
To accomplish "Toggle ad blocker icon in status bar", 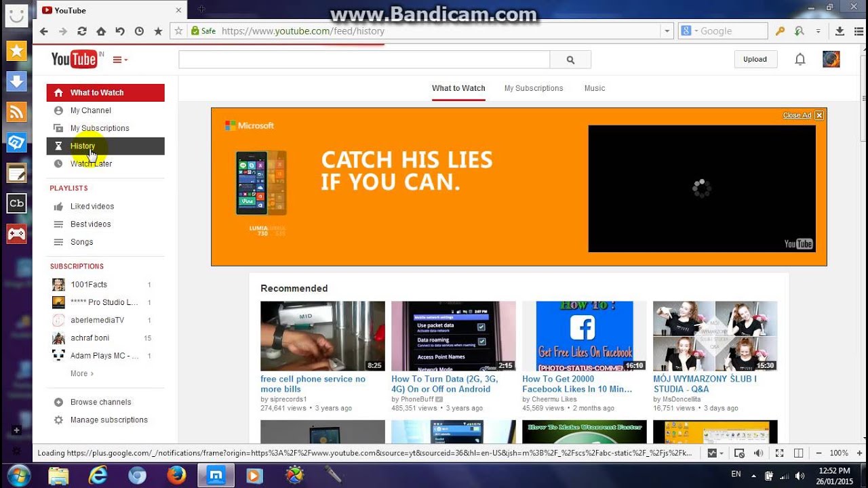I will pyautogui.click(x=740, y=453).
